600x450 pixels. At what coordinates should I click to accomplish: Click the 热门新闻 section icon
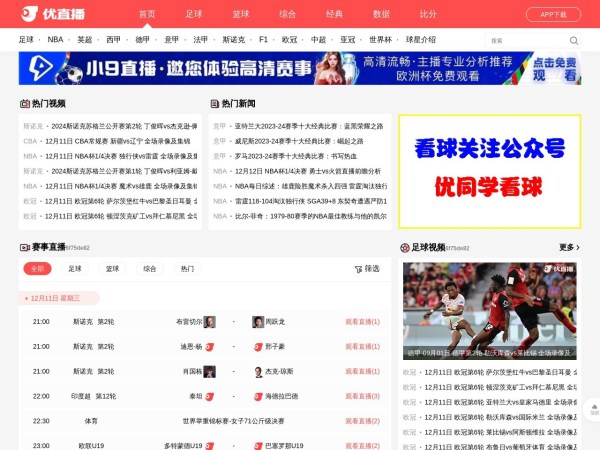(x=214, y=103)
